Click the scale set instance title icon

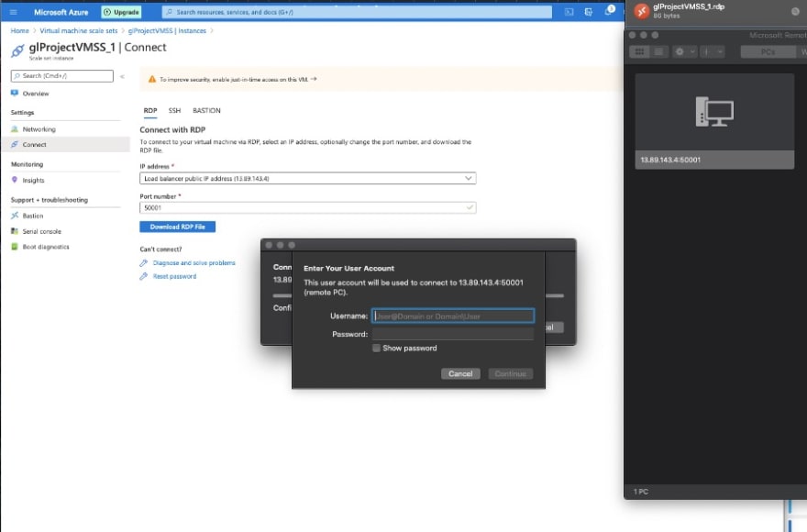click(x=17, y=50)
